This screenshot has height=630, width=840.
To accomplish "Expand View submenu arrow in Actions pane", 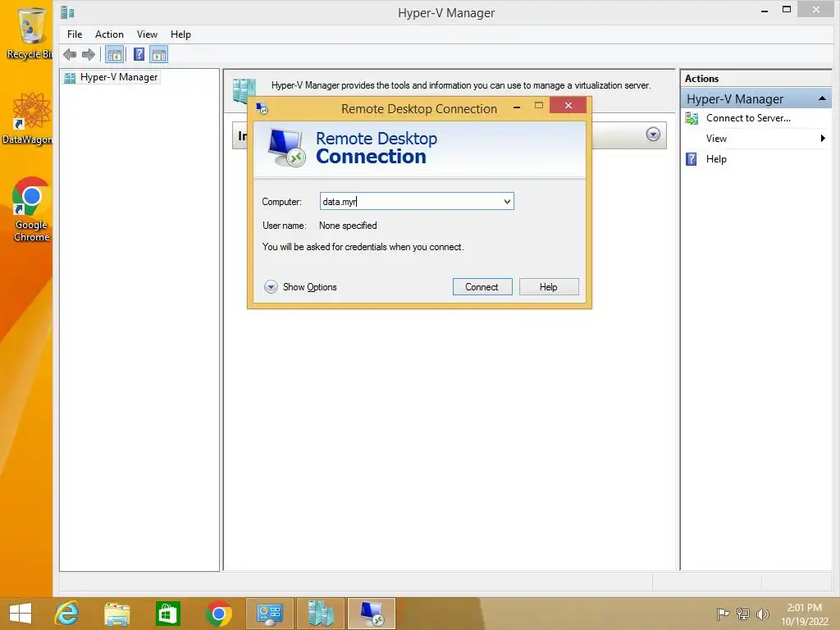I will [x=823, y=138].
